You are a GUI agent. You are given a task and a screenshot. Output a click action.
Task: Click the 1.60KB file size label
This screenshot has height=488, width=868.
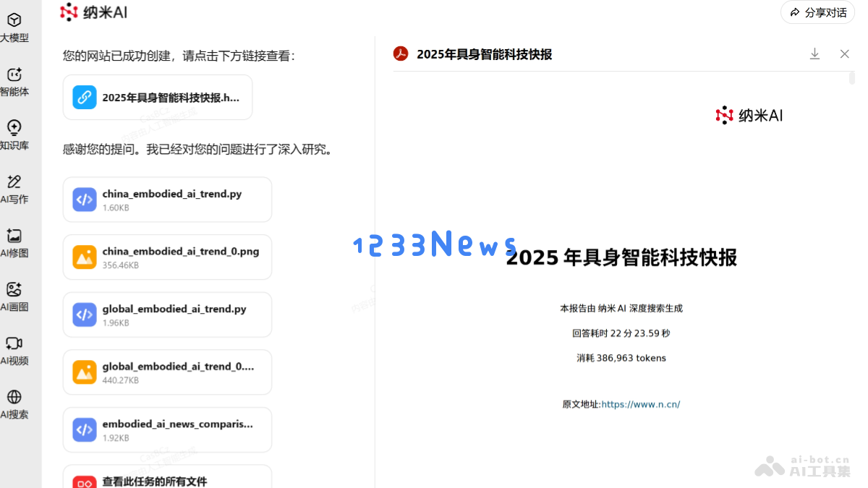coord(116,207)
